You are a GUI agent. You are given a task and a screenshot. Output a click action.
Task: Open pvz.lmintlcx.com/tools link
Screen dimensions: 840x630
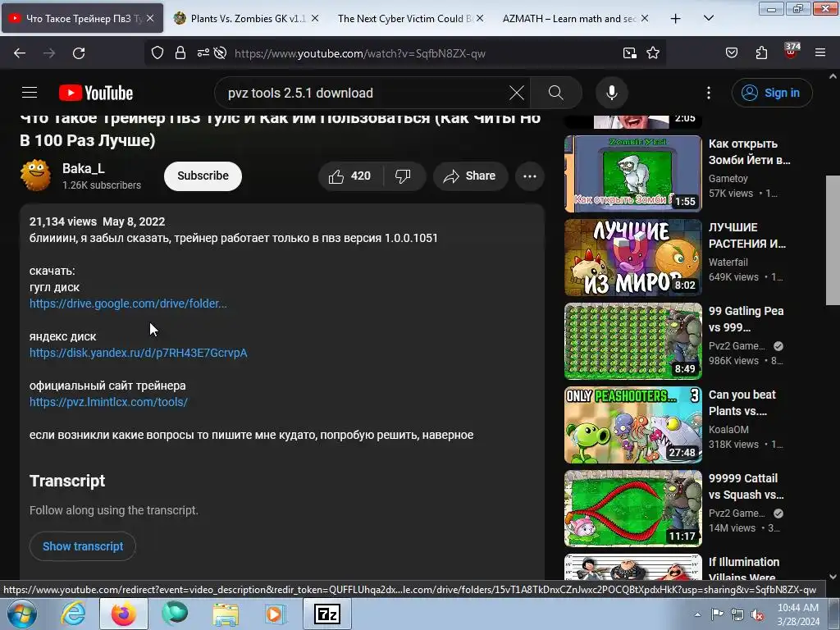(109, 402)
